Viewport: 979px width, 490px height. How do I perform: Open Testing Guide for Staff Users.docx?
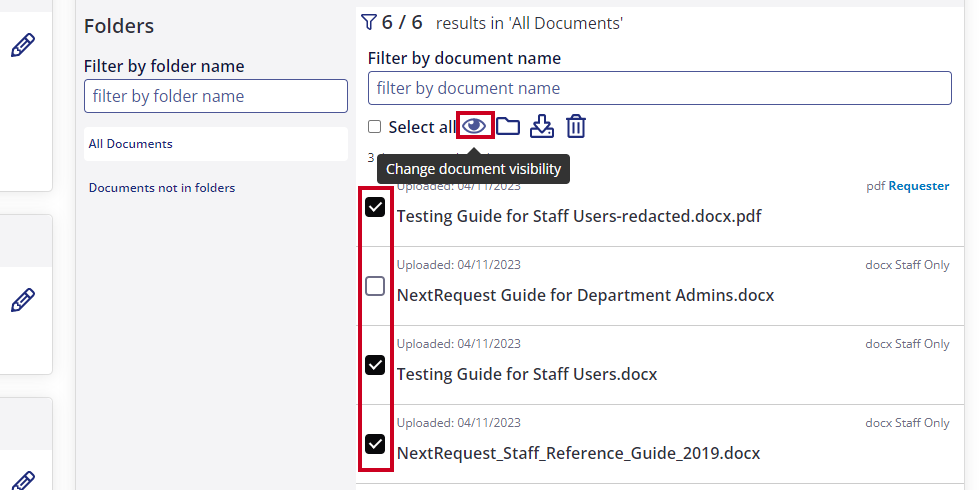tap(527, 375)
